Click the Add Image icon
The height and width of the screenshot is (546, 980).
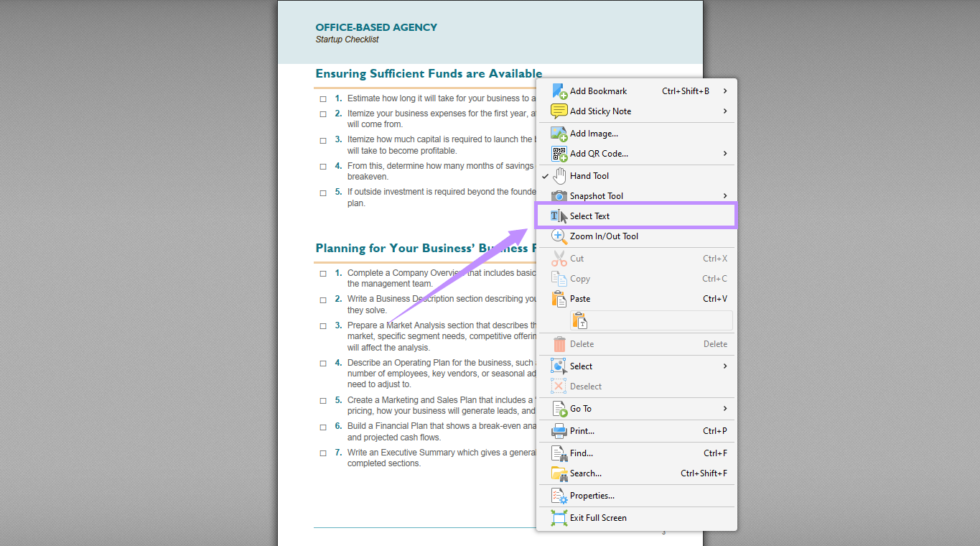pyautogui.click(x=559, y=133)
